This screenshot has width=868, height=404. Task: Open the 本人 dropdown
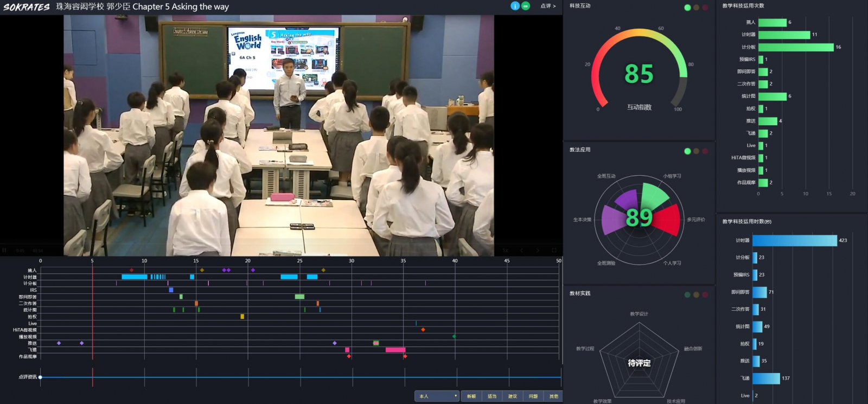[437, 396]
